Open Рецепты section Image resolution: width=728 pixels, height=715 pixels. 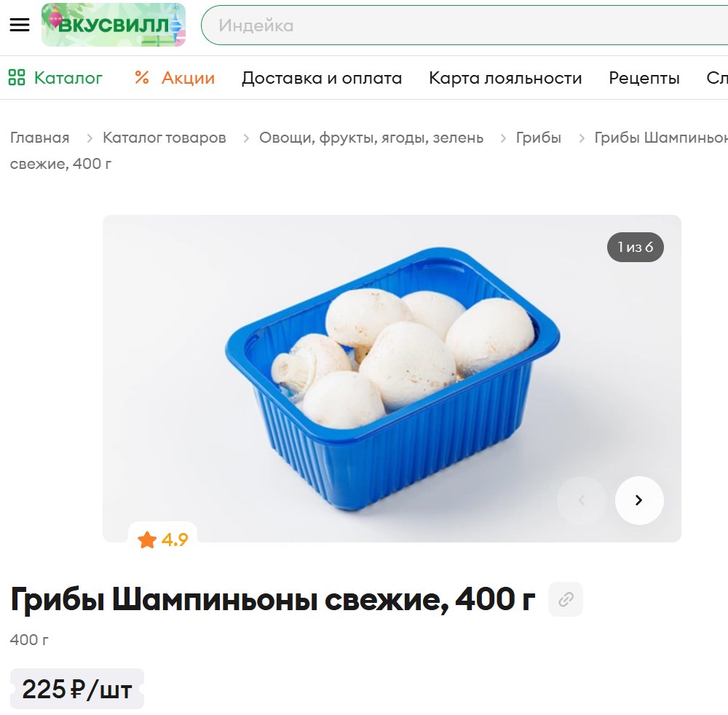tap(644, 78)
